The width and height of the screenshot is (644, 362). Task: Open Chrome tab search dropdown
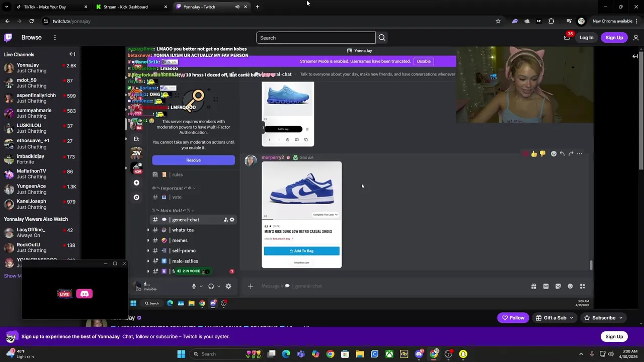(7, 7)
